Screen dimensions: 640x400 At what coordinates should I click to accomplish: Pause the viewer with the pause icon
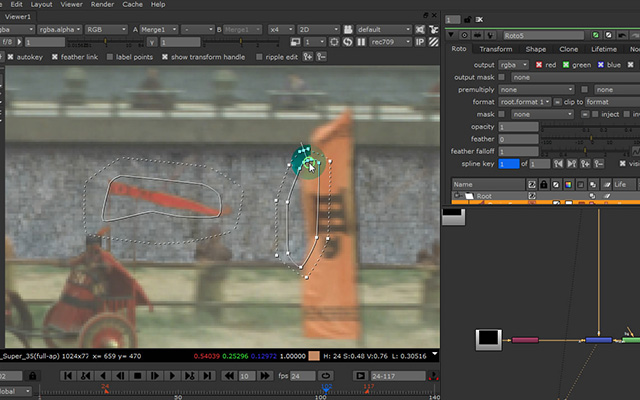[361, 42]
